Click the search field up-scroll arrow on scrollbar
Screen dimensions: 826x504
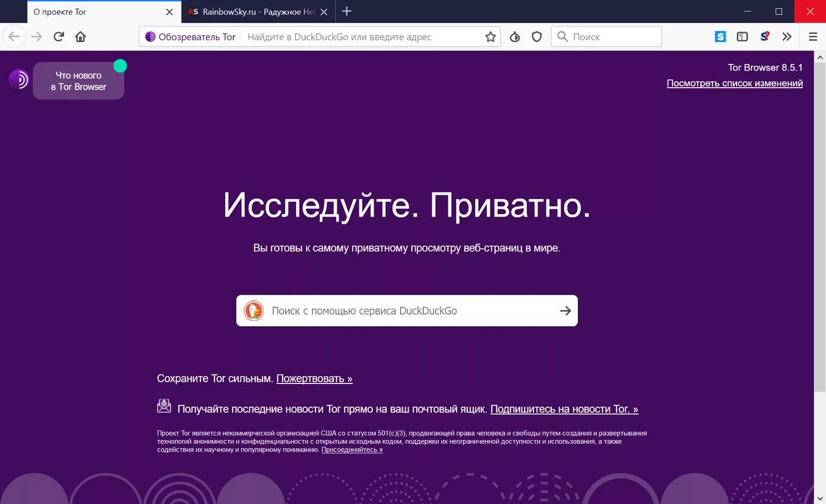coord(821,56)
